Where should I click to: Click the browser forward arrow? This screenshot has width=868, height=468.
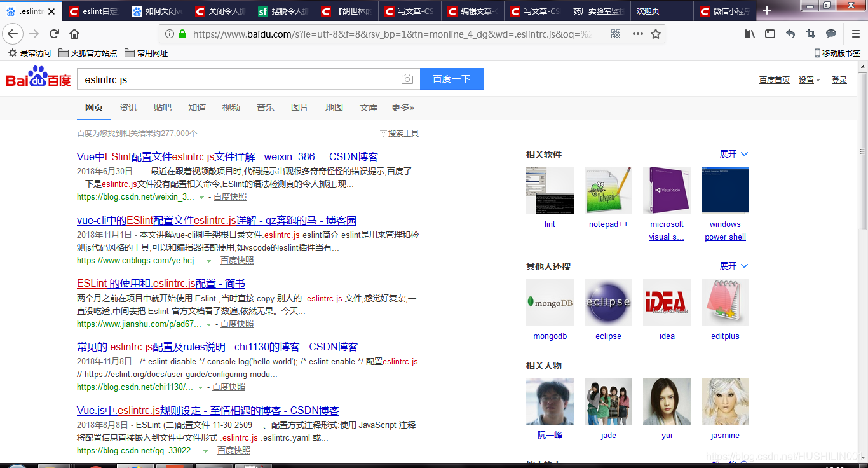click(x=34, y=34)
